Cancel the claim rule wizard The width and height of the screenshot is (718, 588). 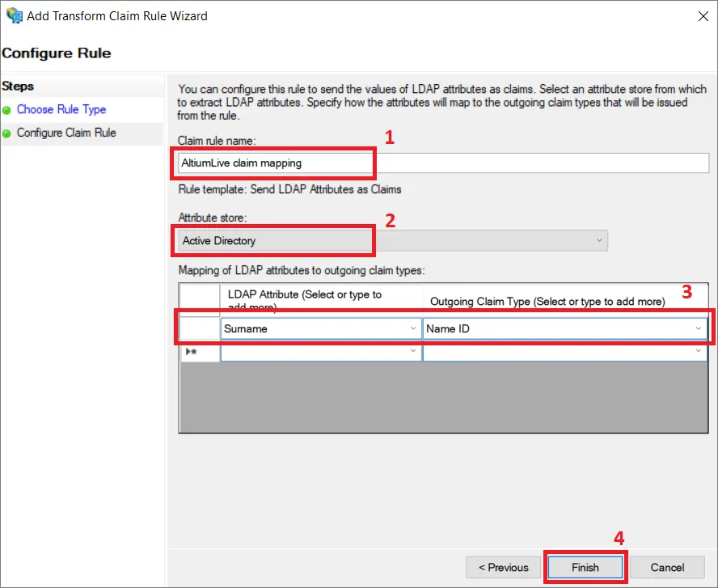coord(667,567)
